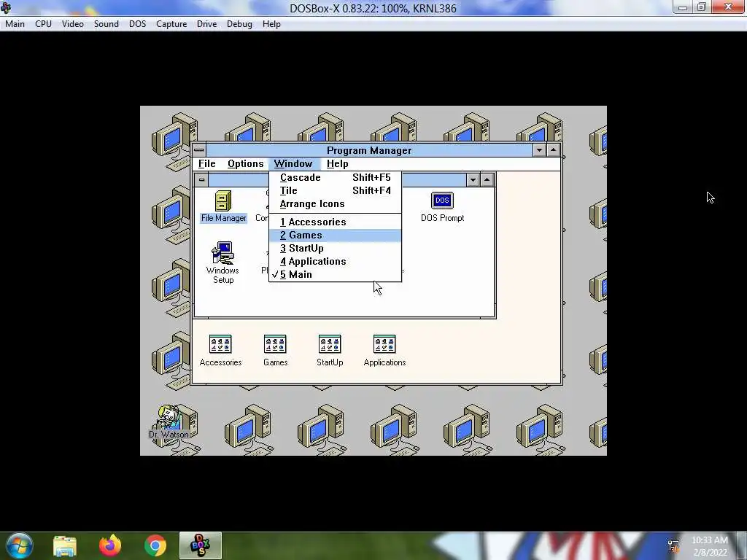
Task: Choose Arrange Icons from the Window menu
Action: [x=336, y=204]
